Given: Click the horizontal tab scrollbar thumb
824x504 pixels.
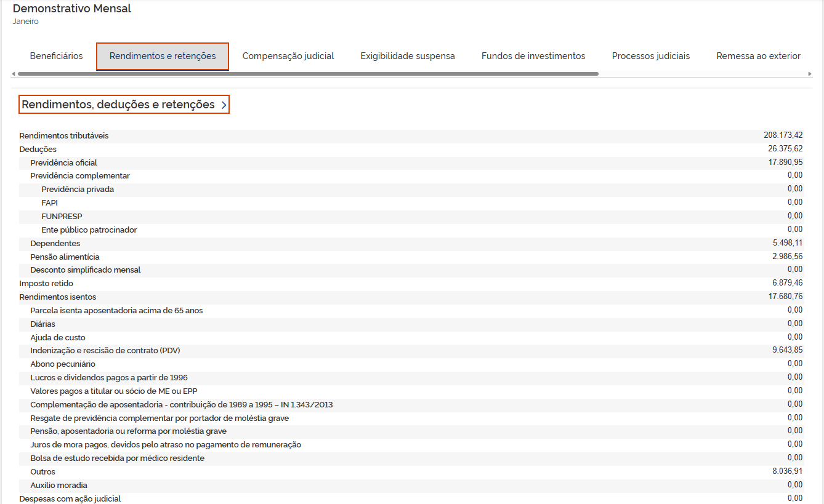Looking at the screenshot, I should 308,74.
